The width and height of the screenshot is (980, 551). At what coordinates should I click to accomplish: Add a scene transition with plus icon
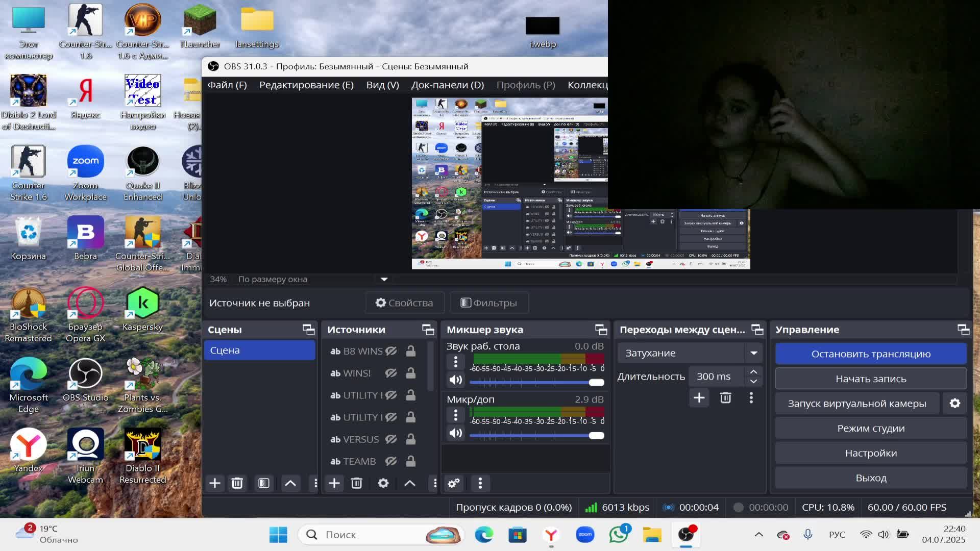point(699,398)
